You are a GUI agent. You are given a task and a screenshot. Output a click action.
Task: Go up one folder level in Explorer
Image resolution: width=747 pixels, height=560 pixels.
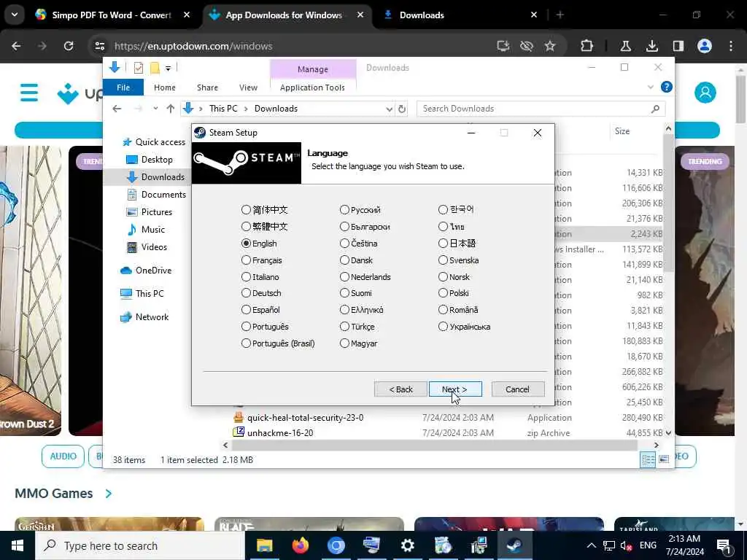[x=171, y=109]
